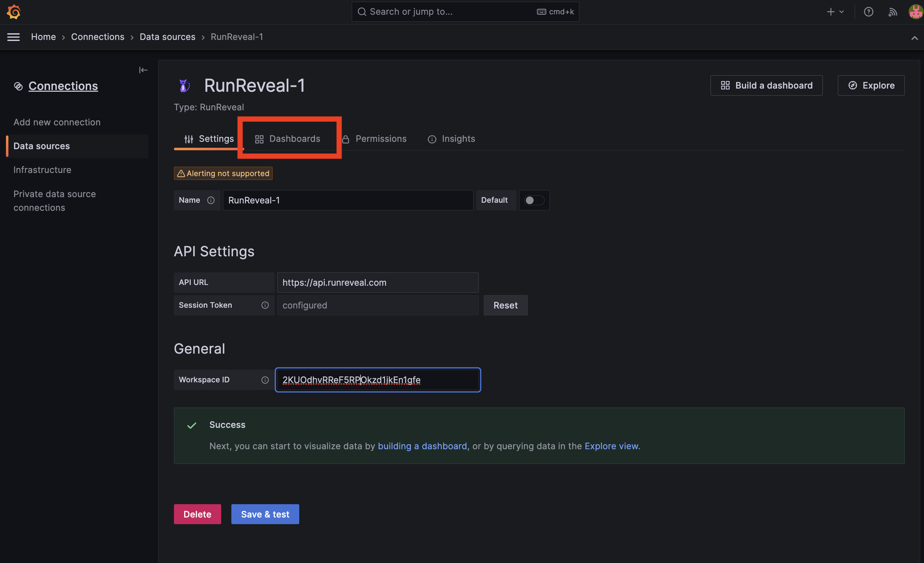The height and width of the screenshot is (563, 924).
Task: Collapse the top bar with chevron
Action: (x=914, y=38)
